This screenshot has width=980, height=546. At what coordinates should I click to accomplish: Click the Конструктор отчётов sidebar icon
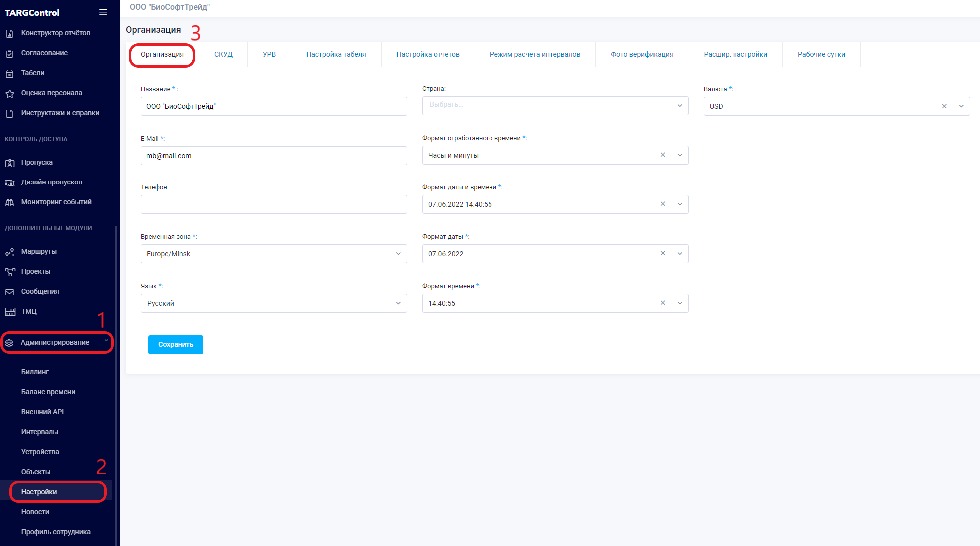tap(9, 33)
